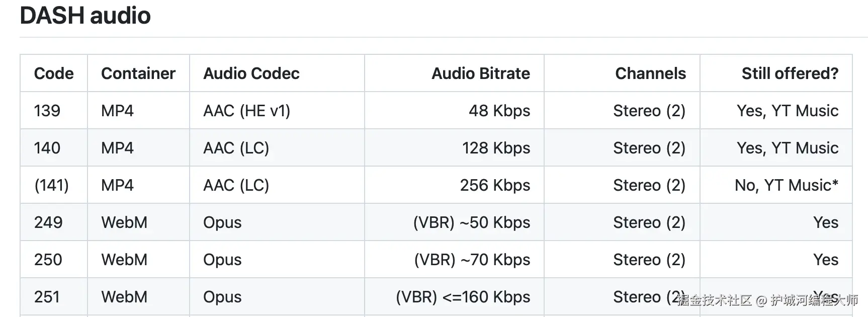The image size is (868, 317).
Task: Click the Channels column header
Action: click(650, 73)
